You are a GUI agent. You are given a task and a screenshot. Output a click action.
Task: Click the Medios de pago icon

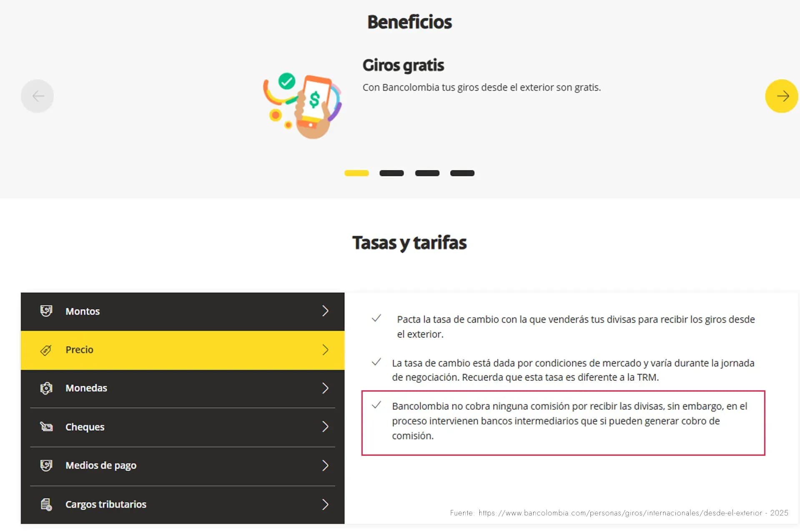[46, 465]
